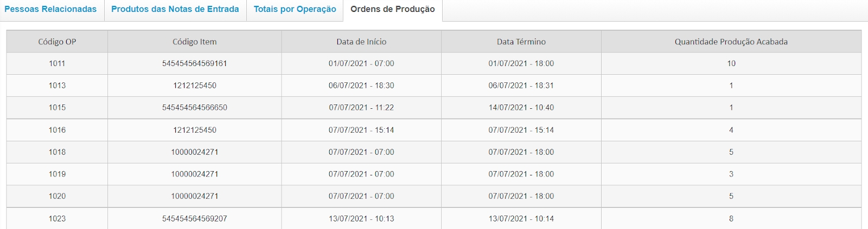Click item code 545454564569161

pos(194,63)
